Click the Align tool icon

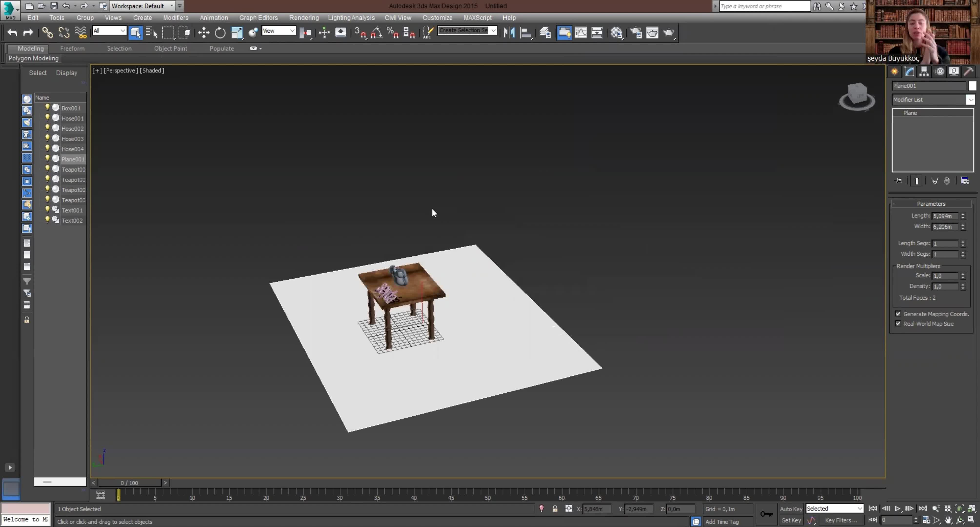pyautogui.click(x=526, y=33)
